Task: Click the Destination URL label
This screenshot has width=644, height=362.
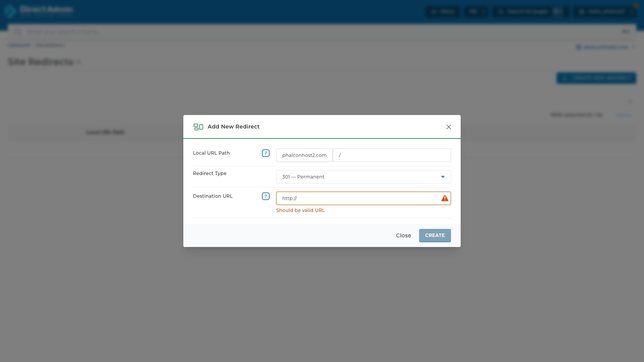Action: (x=213, y=196)
